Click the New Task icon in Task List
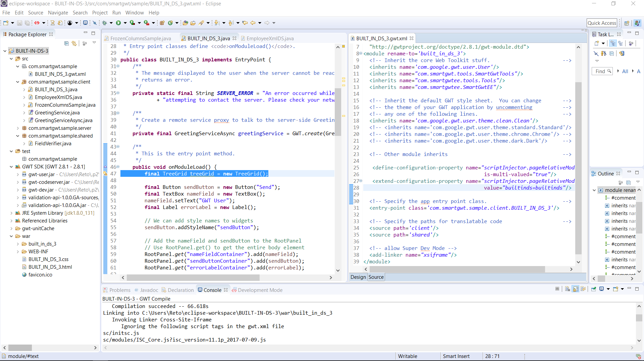644x361 pixels. pyautogui.click(x=597, y=43)
